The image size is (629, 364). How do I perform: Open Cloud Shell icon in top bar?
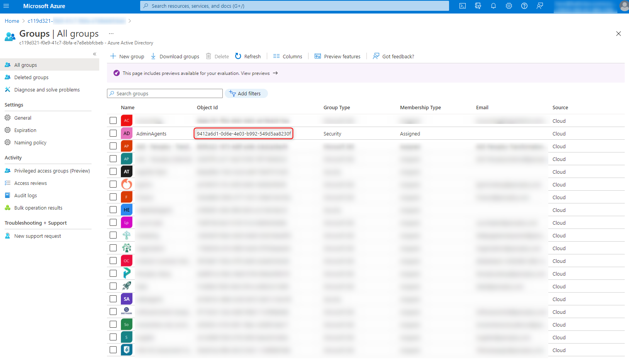click(x=463, y=6)
